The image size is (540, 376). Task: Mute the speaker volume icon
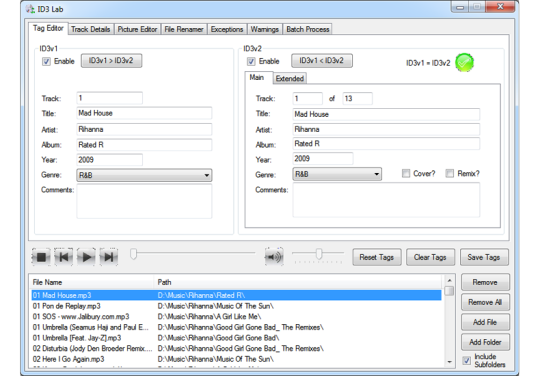pyautogui.click(x=274, y=257)
